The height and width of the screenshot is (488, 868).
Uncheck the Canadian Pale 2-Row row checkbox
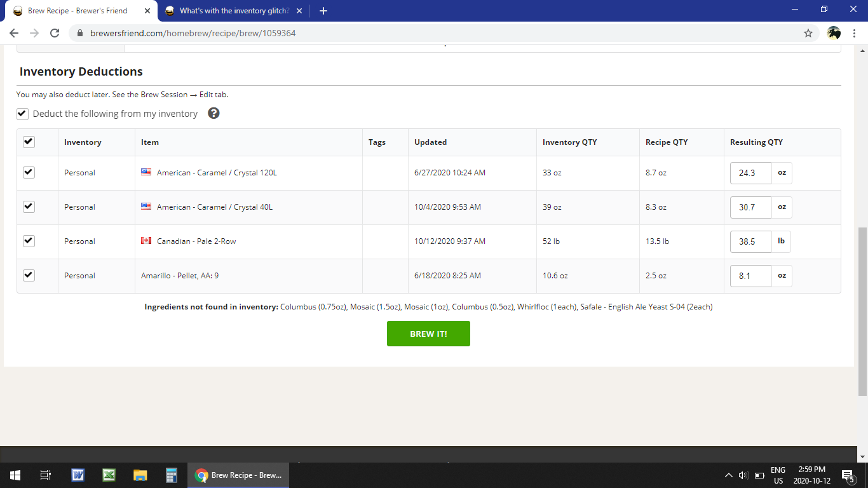pos(29,241)
